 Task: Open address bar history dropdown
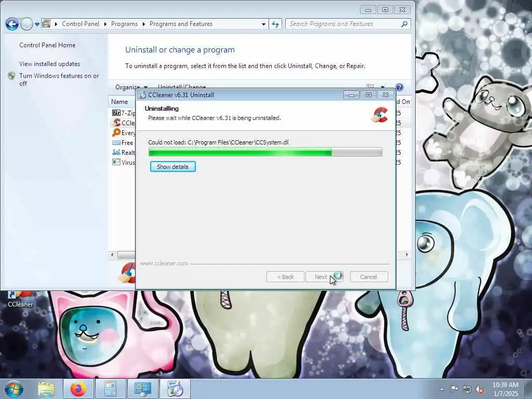(263, 24)
